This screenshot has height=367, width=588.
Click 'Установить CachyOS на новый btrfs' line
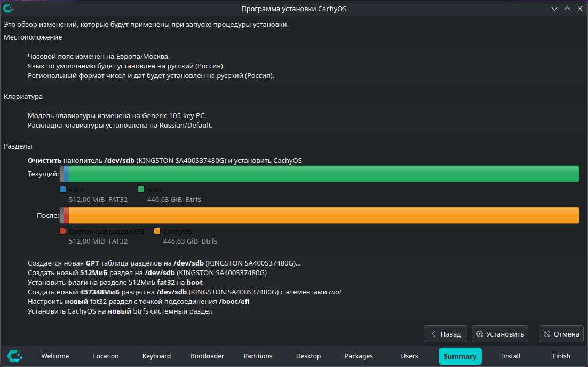click(x=120, y=311)
